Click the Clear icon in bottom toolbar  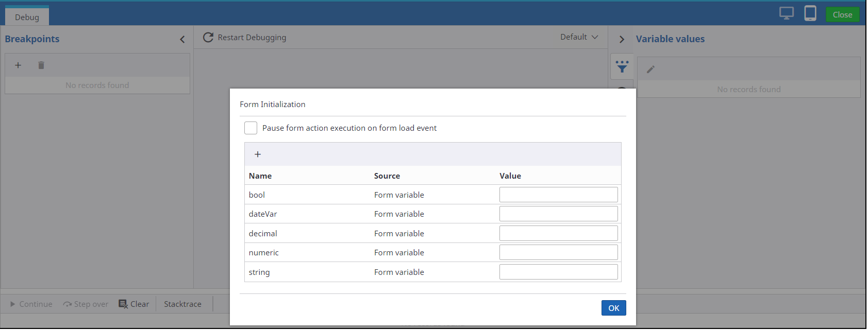point(123,304)
